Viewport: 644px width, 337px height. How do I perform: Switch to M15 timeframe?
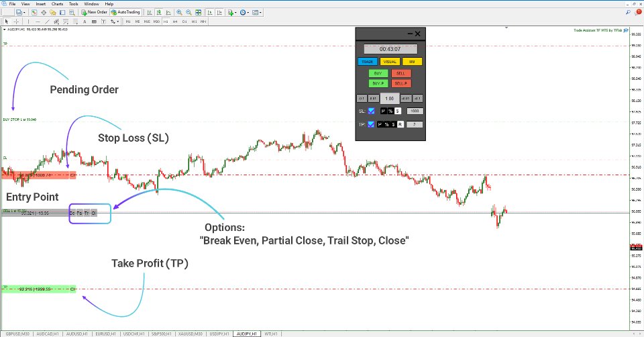click(x=147, y=21)
